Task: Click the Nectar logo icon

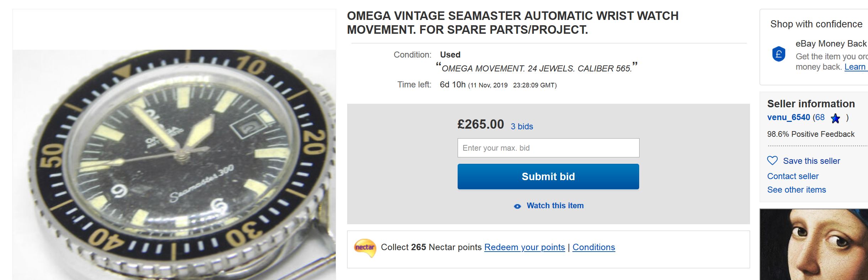Action: tap(365, 247)
